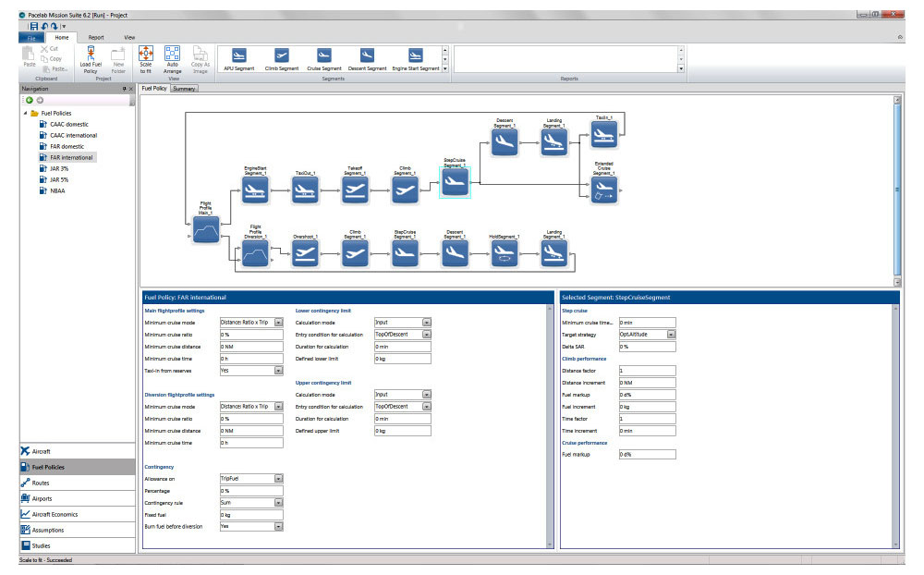
Task: Select the EngineStart Segment_1 node in diagram
Action: (x=255, y=190)
